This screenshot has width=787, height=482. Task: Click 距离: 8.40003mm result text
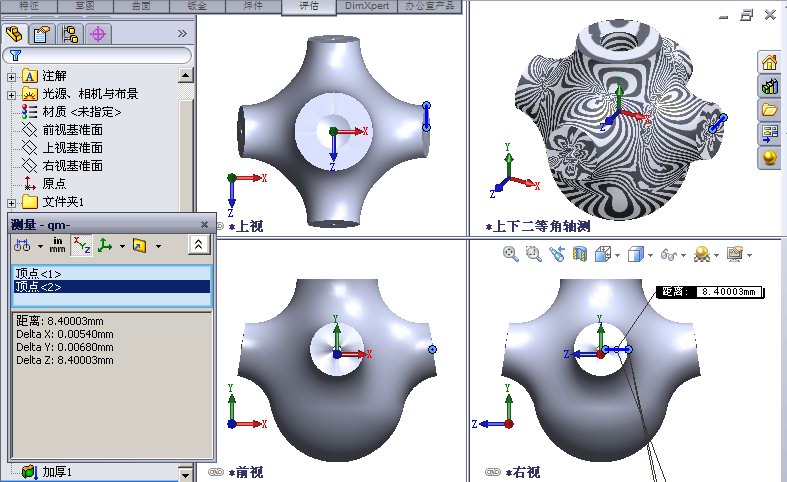(x=60, y=321)
